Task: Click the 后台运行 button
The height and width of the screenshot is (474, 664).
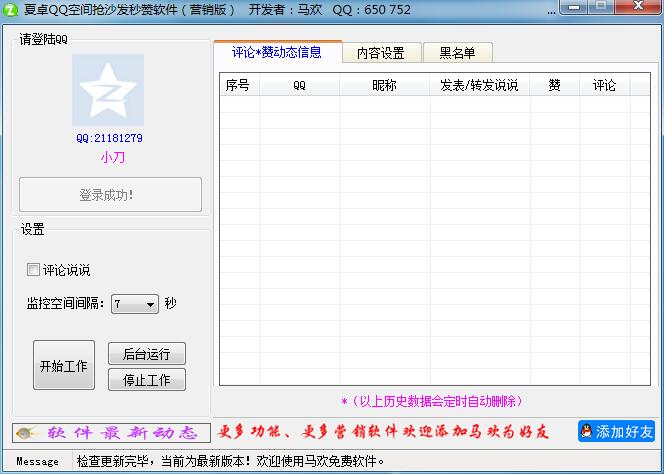Action: (147, 353)
